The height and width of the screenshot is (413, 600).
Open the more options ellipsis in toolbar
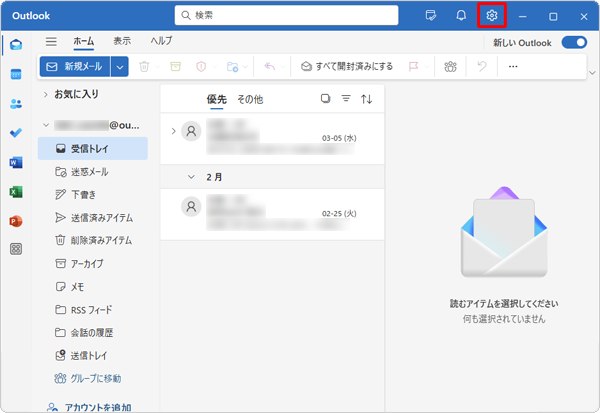coord(513,67)
